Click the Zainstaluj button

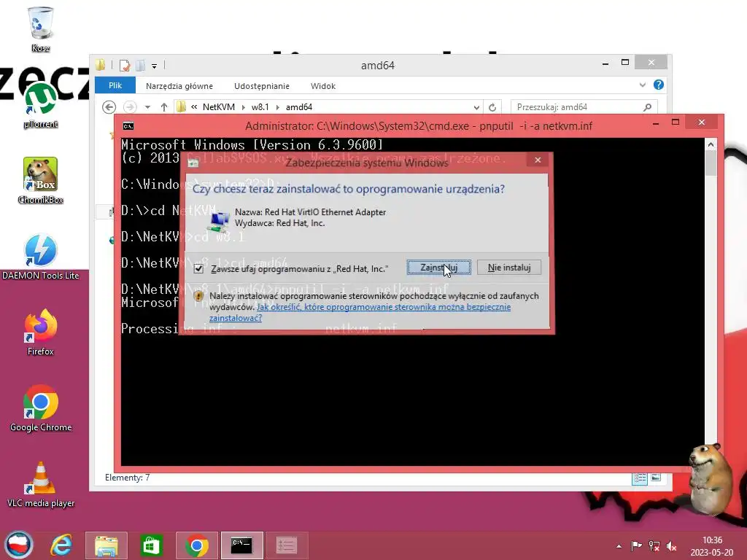point(438,268)
